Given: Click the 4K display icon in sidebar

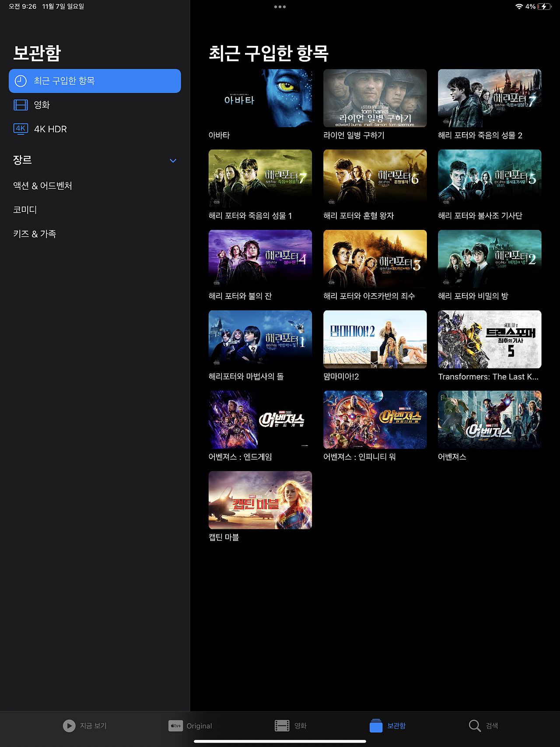Looking at the screenshot, I should (21, 129).
